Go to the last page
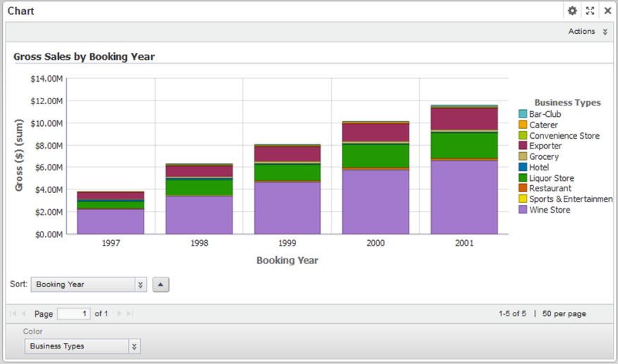 point(130,313)
